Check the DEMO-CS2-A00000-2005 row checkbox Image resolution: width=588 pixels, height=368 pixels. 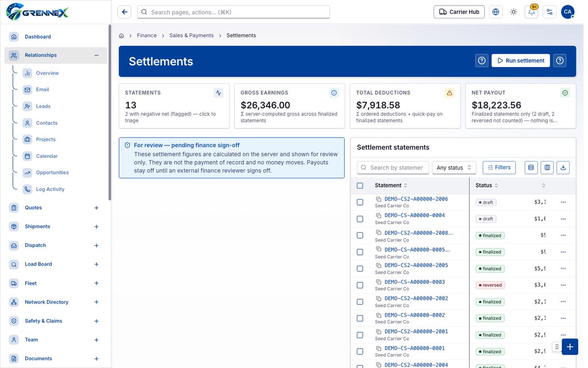[x=360, y=269]
